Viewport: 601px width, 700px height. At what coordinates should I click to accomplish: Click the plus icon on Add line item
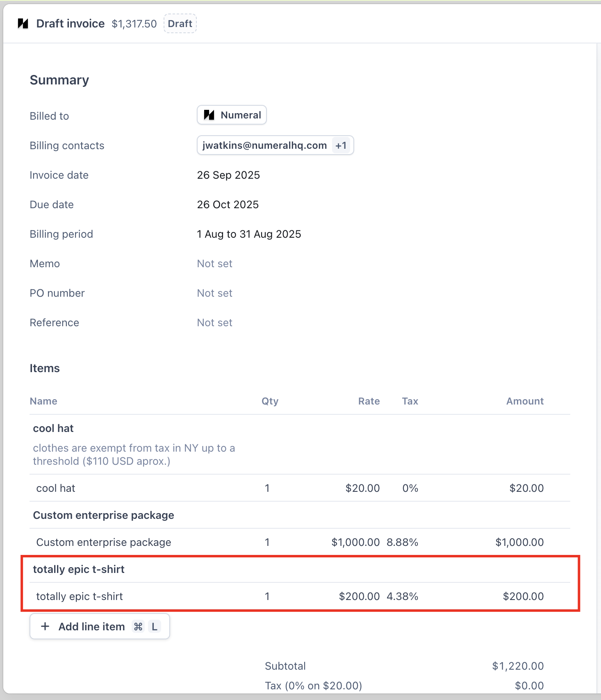click(x=45, y=627)
